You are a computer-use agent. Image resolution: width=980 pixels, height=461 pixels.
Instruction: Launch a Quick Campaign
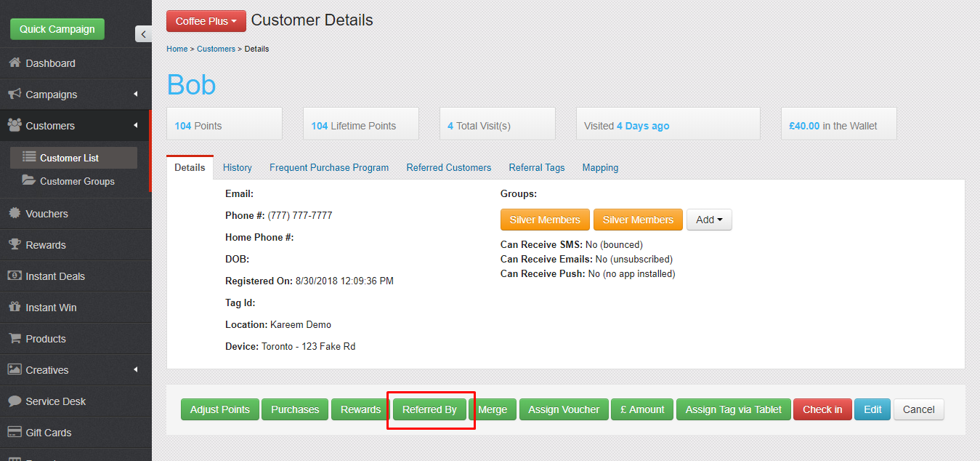coord(57,29)
